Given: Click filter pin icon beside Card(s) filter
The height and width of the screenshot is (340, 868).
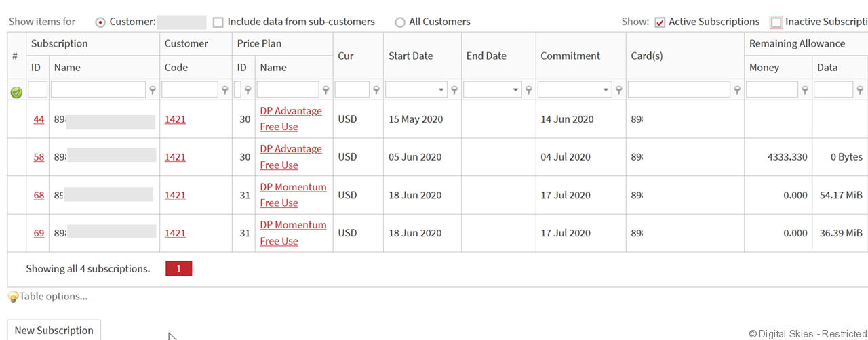Looking at the screenshot, I should click(x=737, y=90).
